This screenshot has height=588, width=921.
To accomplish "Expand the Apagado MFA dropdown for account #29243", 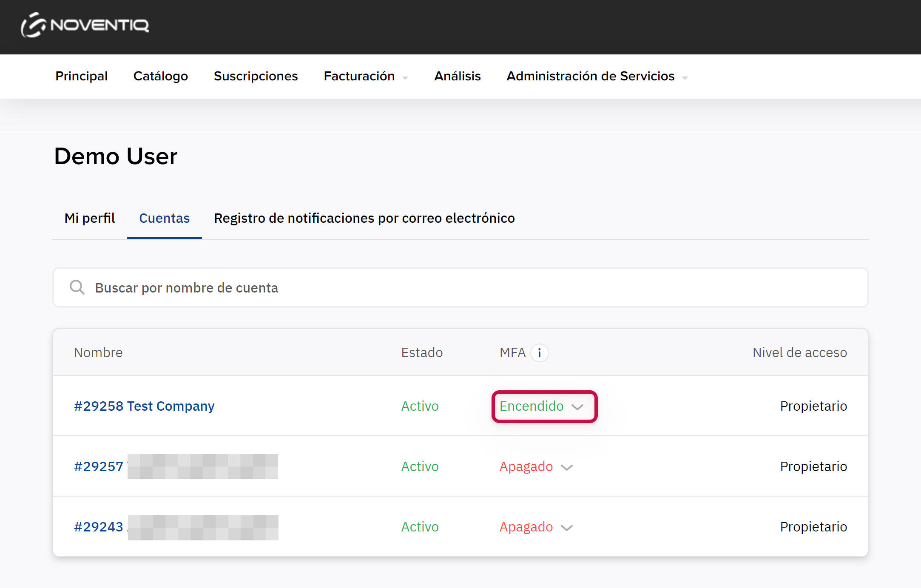I will pos(536,527).
